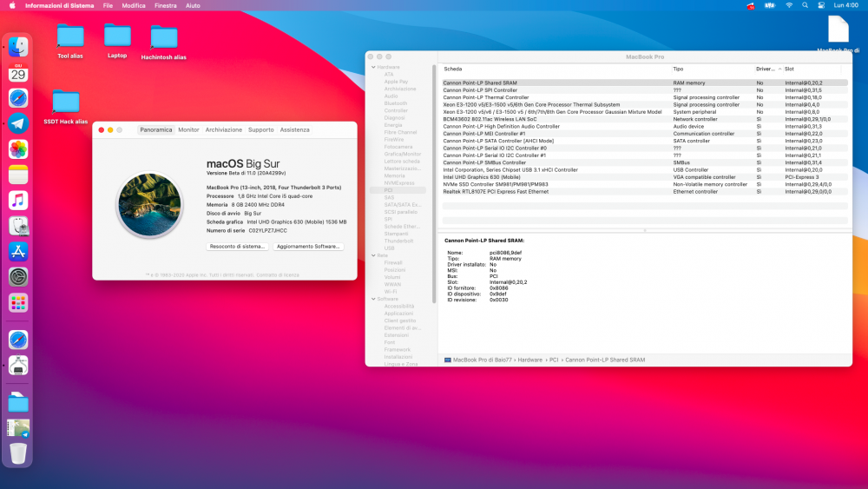
Task: Open the Modifica menu
Action: pyautogui.click(x=134, y=5)
